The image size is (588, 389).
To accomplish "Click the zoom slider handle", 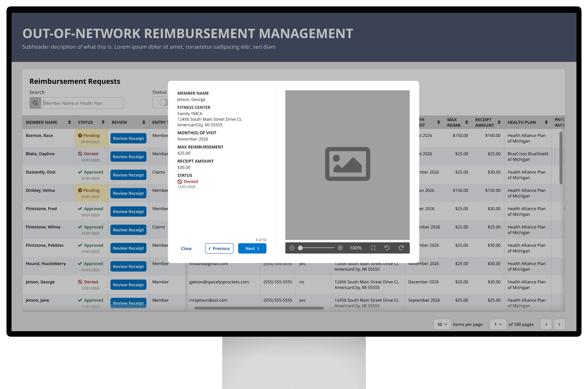I will point(300,248).
